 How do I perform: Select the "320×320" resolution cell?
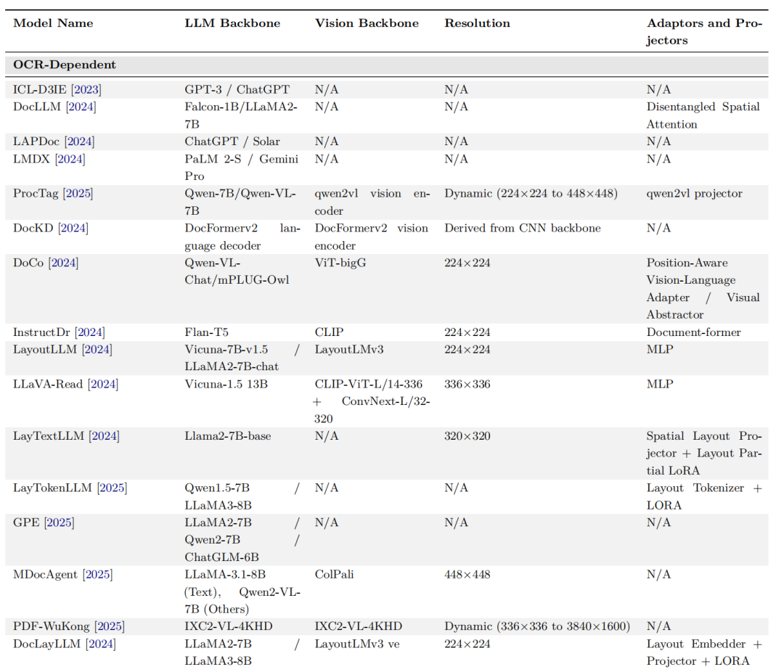[x=467, y=436]
